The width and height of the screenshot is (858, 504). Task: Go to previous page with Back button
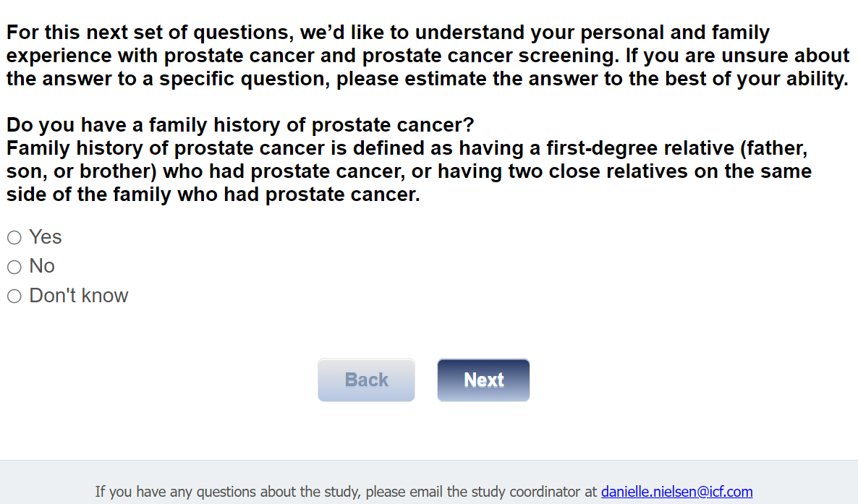click(366, 380)
